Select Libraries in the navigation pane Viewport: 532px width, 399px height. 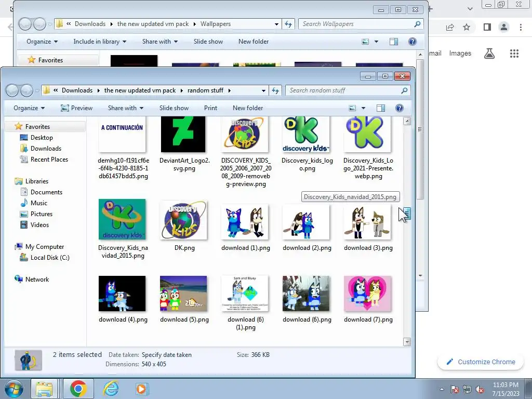(x=37, y=181)
